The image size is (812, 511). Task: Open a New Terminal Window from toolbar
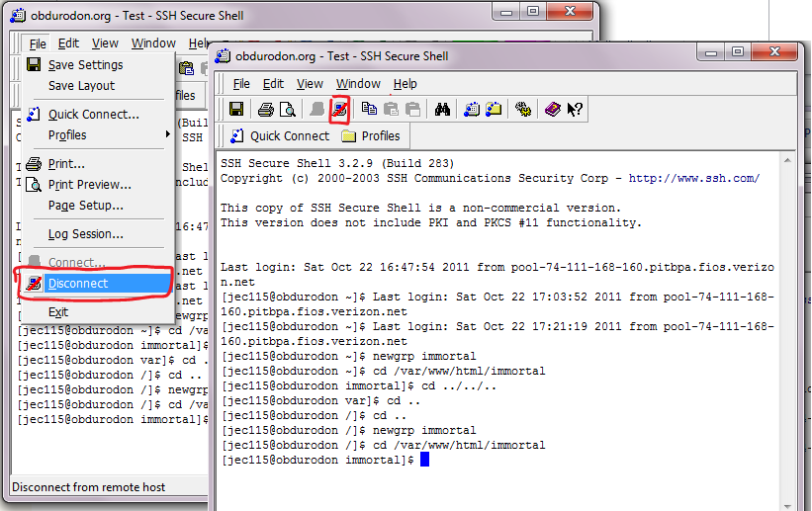coord(471,110)
